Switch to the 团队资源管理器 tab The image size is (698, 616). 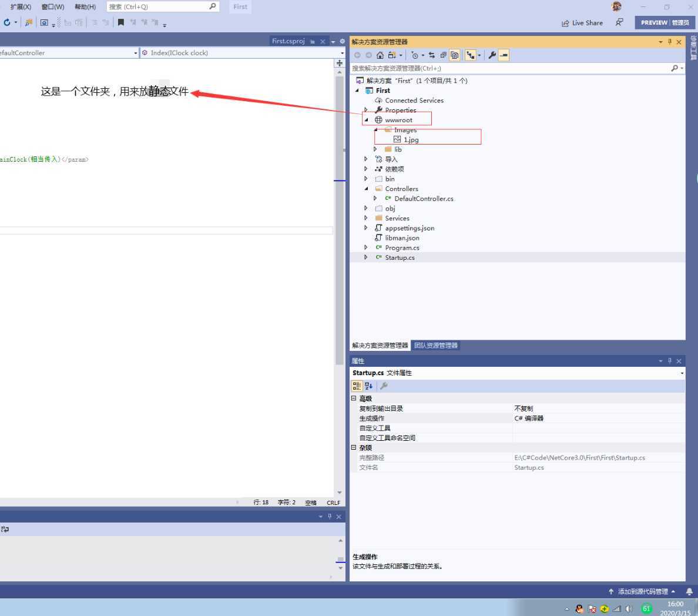tap(435, 346)
